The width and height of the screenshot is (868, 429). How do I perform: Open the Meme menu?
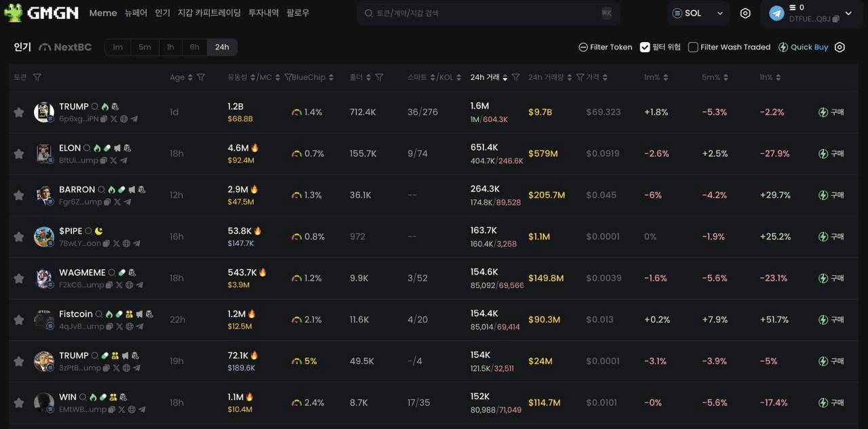tap(103, 13)
